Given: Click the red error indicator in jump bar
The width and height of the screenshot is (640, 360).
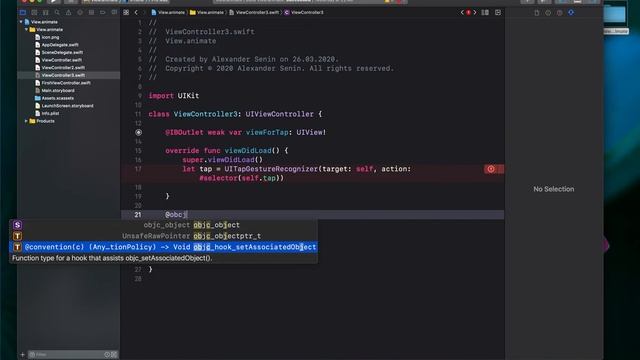Looking at the screenshot, I should (x=469, y=13).
